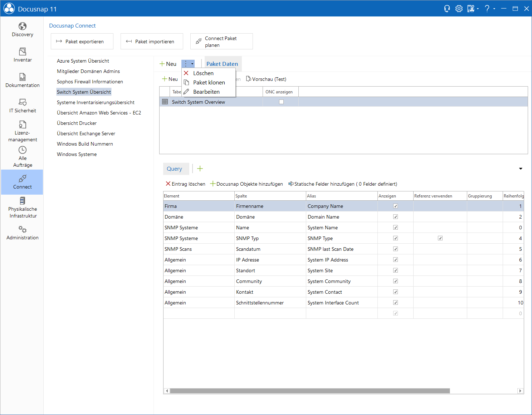The width and height of the screenshot is (532, 415).
Task: Switch to the Paket Daten tab
Action: tap(222, 64)
